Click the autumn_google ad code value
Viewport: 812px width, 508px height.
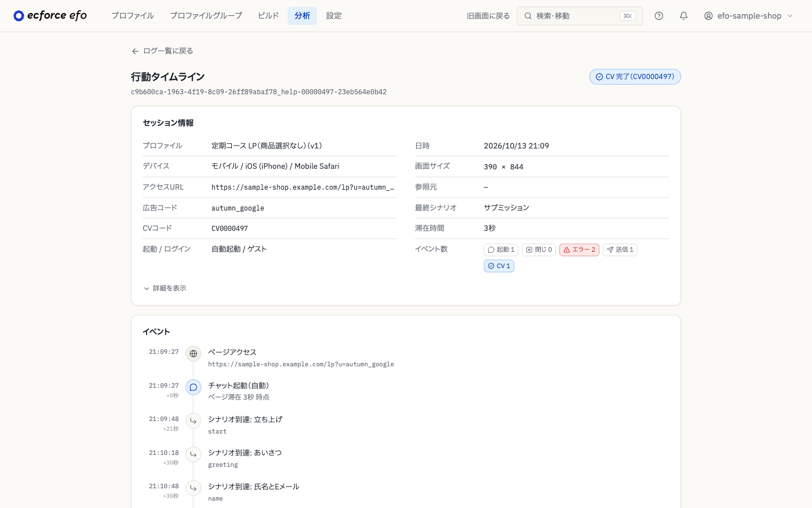(238, 208)
